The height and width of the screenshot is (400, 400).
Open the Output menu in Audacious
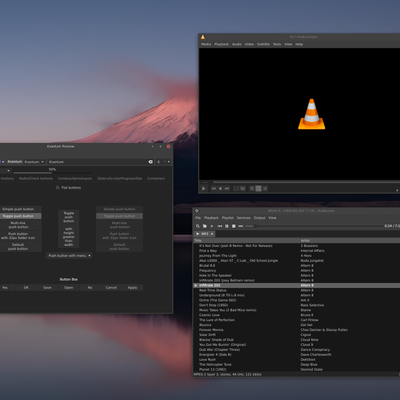[260, 218]
